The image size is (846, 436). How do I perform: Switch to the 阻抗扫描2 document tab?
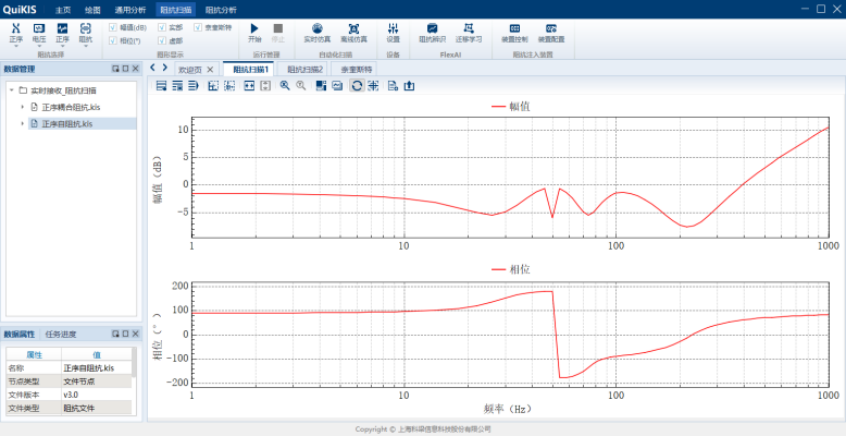click(x=305, y=70)
